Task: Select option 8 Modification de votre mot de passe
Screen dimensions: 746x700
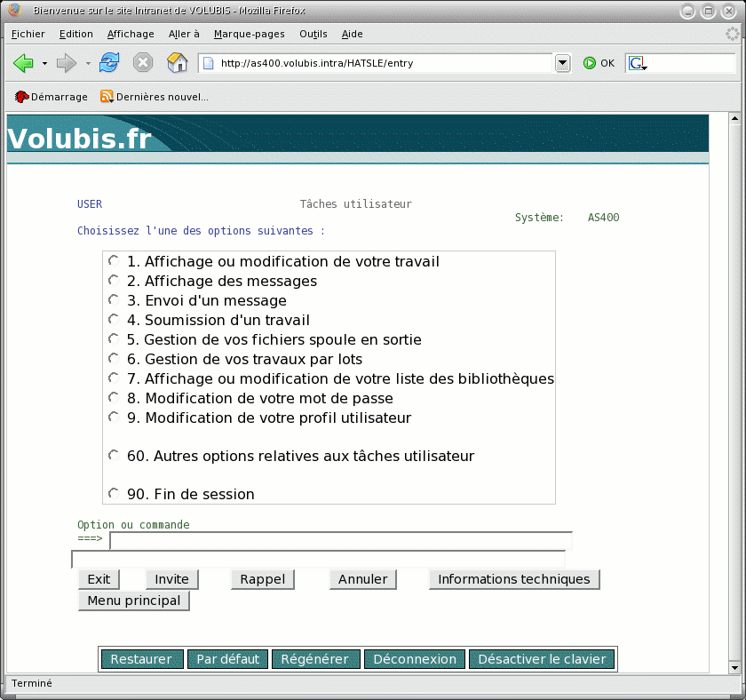Action: [114, 397]
